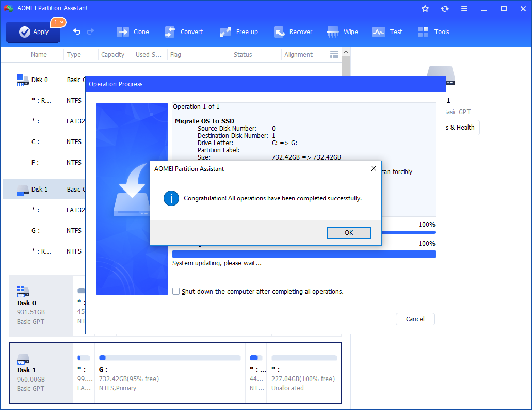
Task: Click the Used S... column header
Action: pyautogui.click(x=148, y=55)
